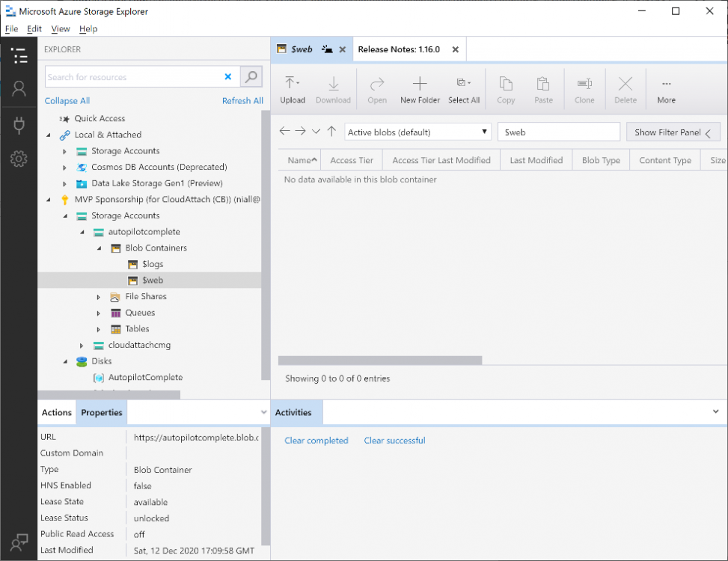Open the More toolbar options

[x=666, y=90]
